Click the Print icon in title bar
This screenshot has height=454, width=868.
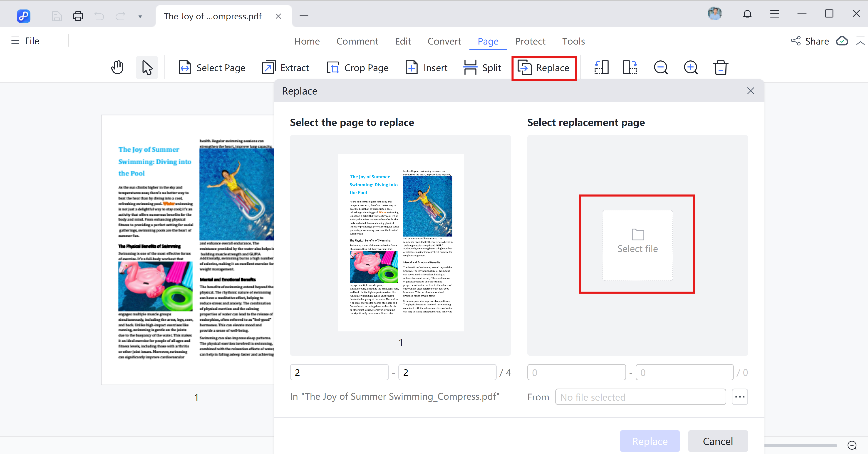[x=78, y=16]
